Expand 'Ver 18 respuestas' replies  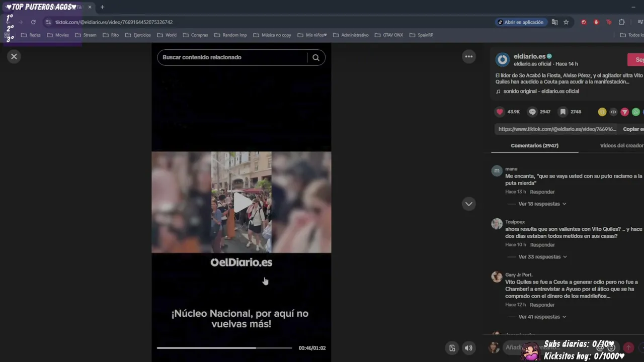542,204
